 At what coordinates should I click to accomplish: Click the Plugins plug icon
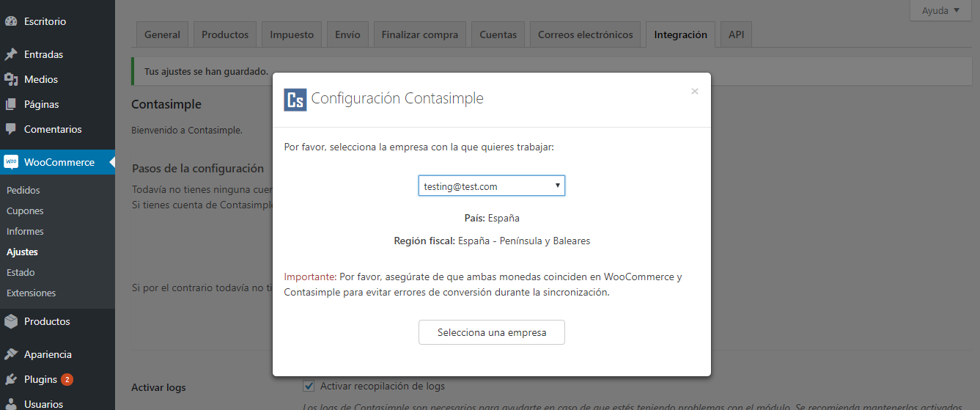pos(11,379)
